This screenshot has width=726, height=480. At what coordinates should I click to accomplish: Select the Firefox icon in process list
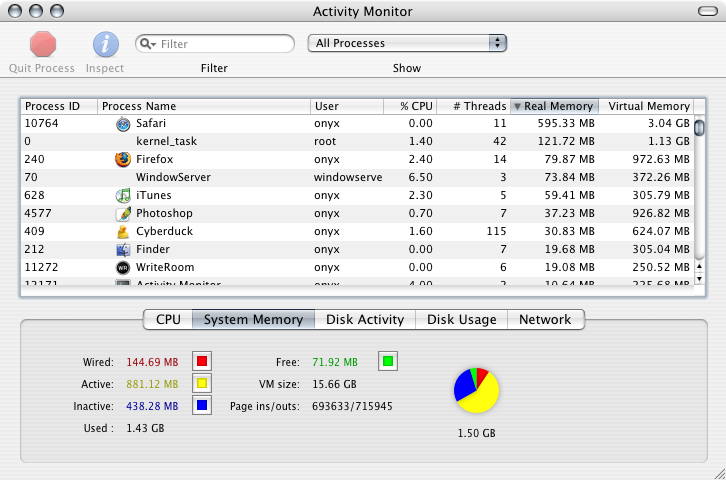(123, 159)
